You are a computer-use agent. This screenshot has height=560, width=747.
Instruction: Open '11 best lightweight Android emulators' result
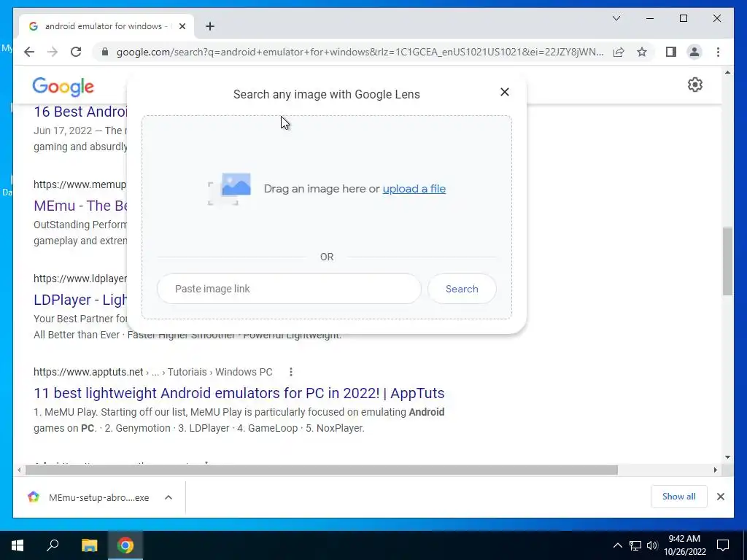[239, 393]
